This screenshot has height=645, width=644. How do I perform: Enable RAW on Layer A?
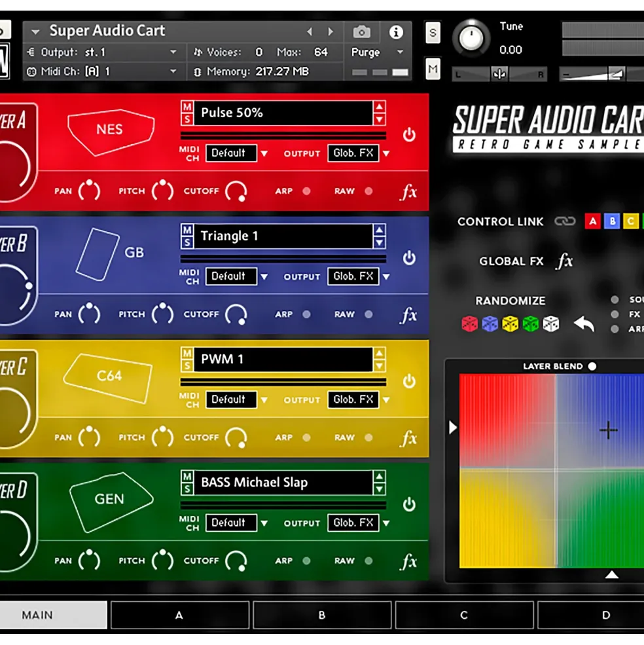click(368, 191)
